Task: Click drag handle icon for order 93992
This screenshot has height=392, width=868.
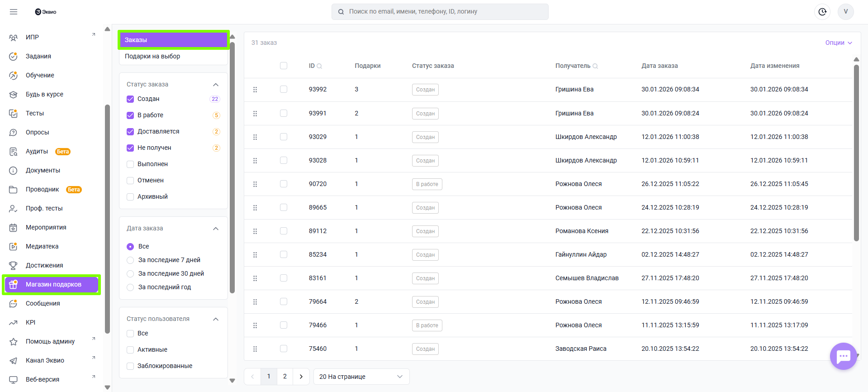Action: pos(255,90)
